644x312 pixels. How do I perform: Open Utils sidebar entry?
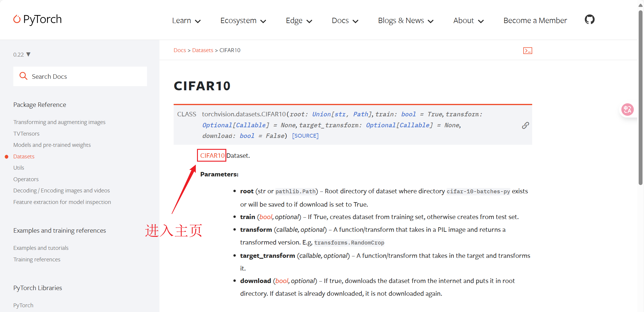(x=19, y=168)
